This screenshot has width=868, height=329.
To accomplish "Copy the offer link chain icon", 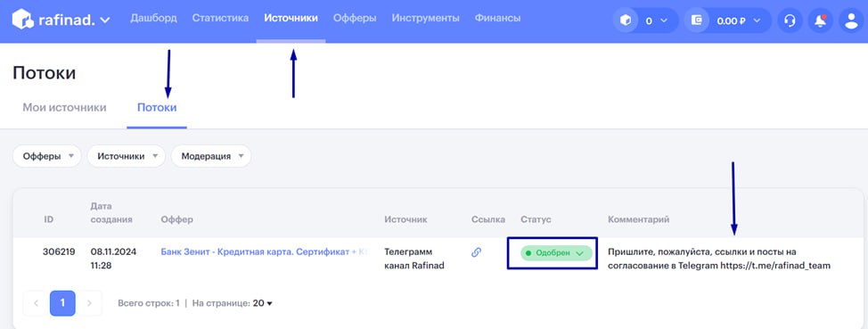I will pos(476,252).
